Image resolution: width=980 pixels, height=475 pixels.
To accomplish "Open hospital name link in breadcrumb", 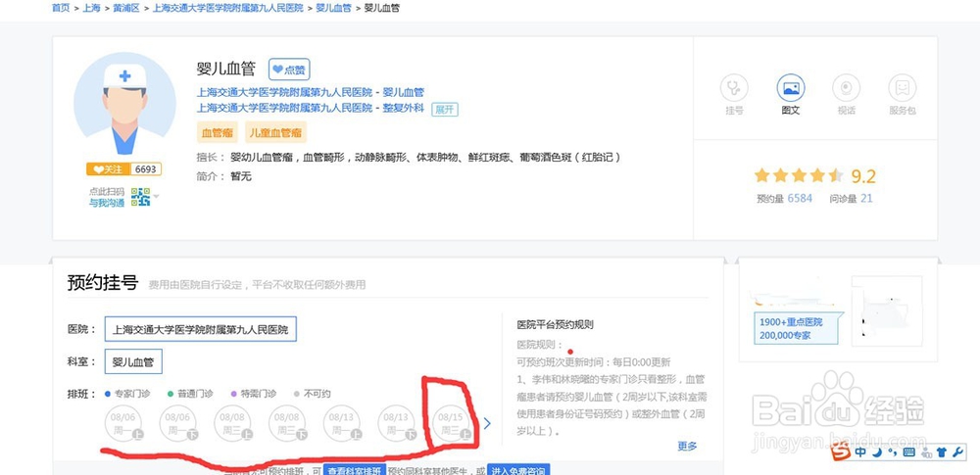I will (x=228, y=8).
